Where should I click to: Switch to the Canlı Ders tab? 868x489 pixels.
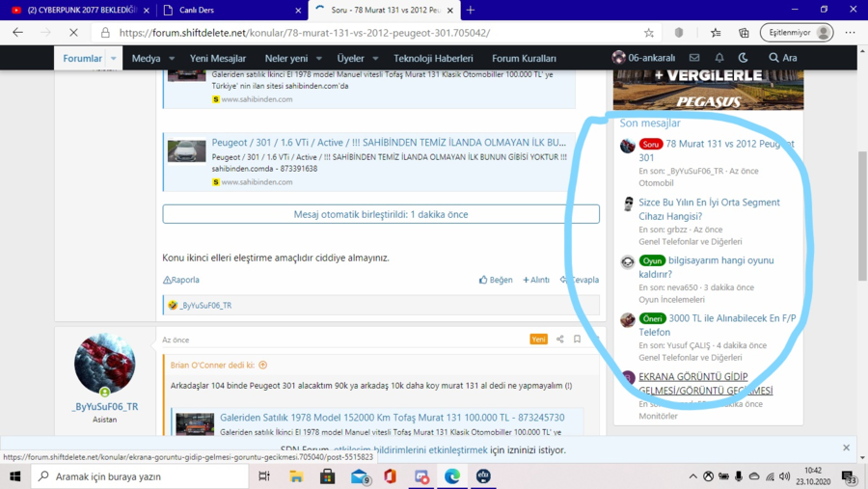[x=231, y=10]
